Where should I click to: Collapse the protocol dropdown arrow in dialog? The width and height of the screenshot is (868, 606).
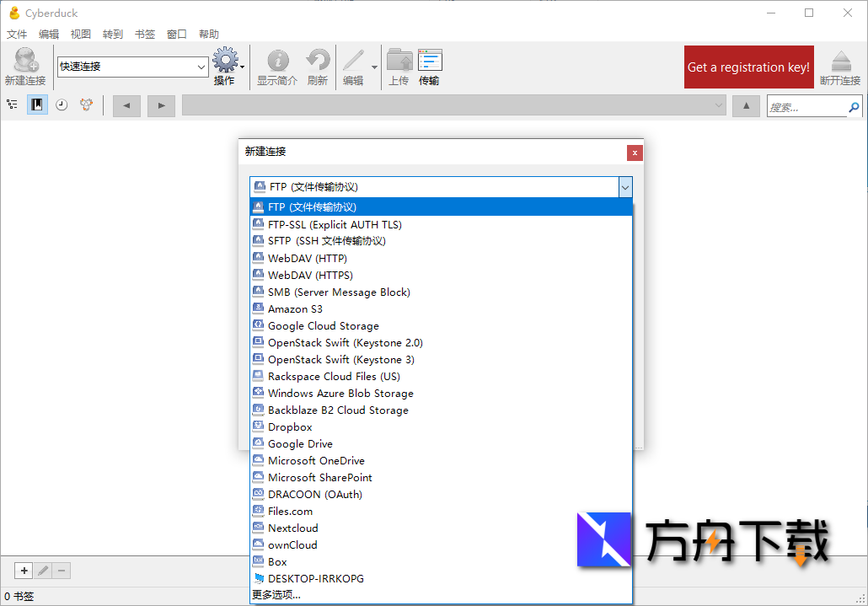[x=624, y=187]
